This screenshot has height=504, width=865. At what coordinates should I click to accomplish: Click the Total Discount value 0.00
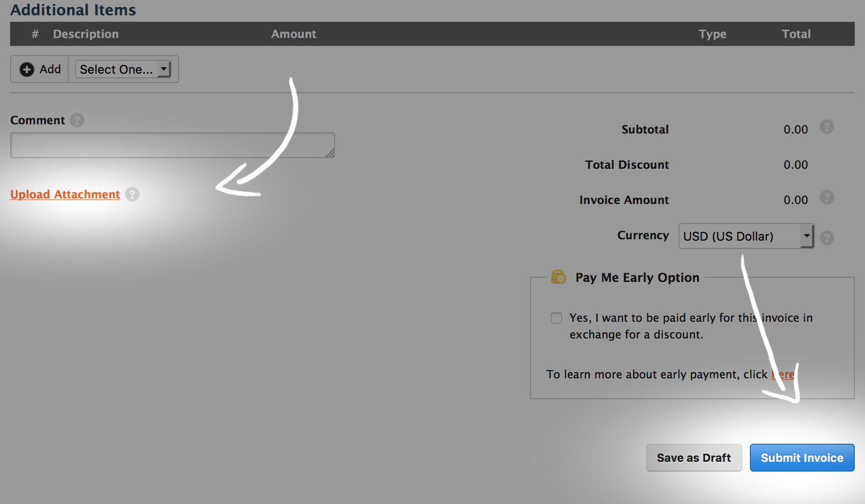(x=796, y=165)
